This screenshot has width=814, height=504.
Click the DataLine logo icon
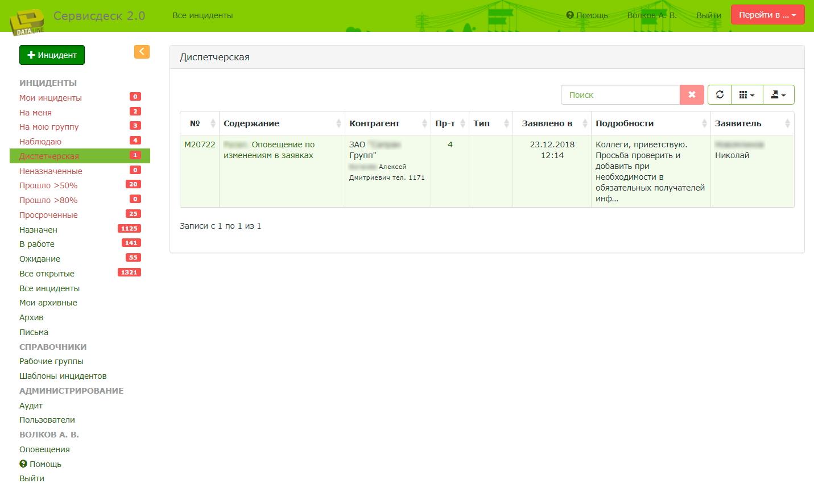click(27, 22)
